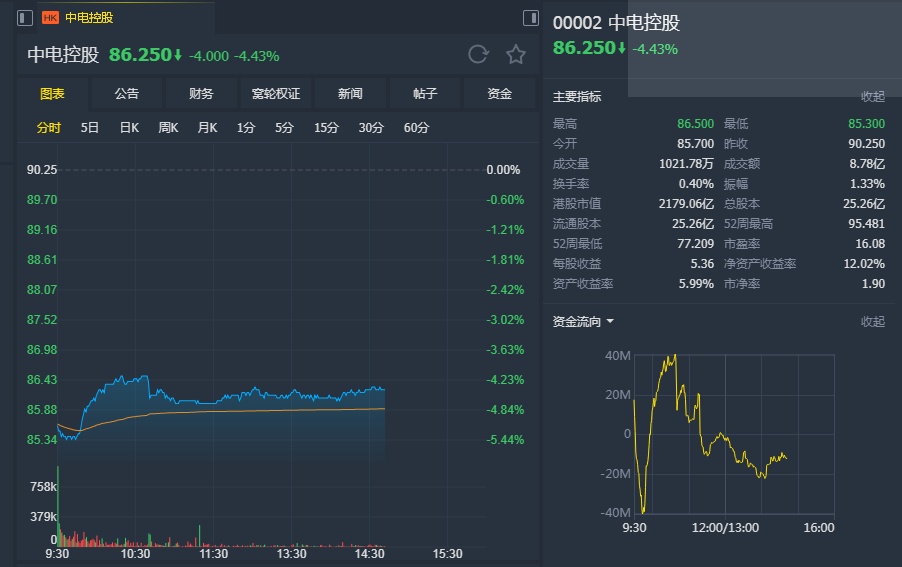Switch to the 财务 tab
Screen dimensions: 902x567
coord(201,94)
